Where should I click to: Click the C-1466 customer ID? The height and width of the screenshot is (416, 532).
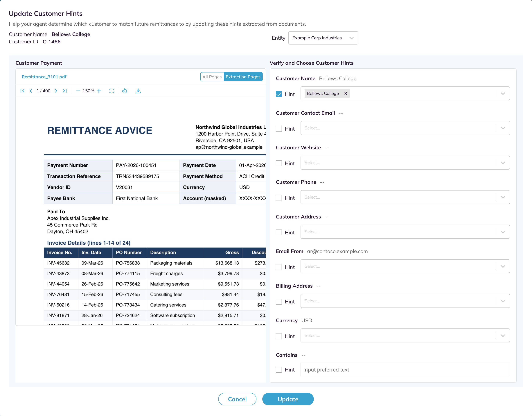(51, 42)
